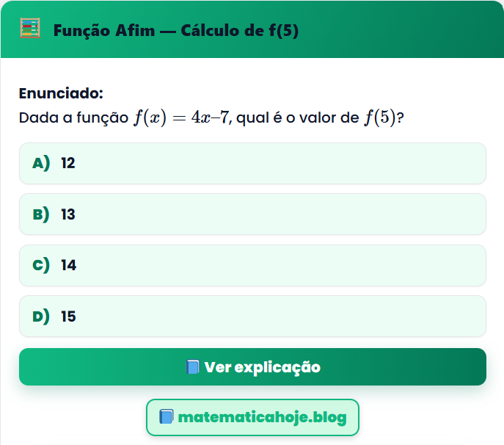504x445 pixels.
Task: Click the header title Função Afim
Action: [x=103, y=31]
